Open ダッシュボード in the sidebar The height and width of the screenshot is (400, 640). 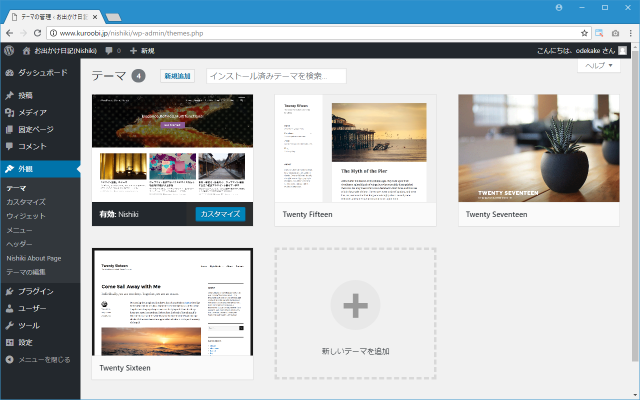click(x=40, y=73)
